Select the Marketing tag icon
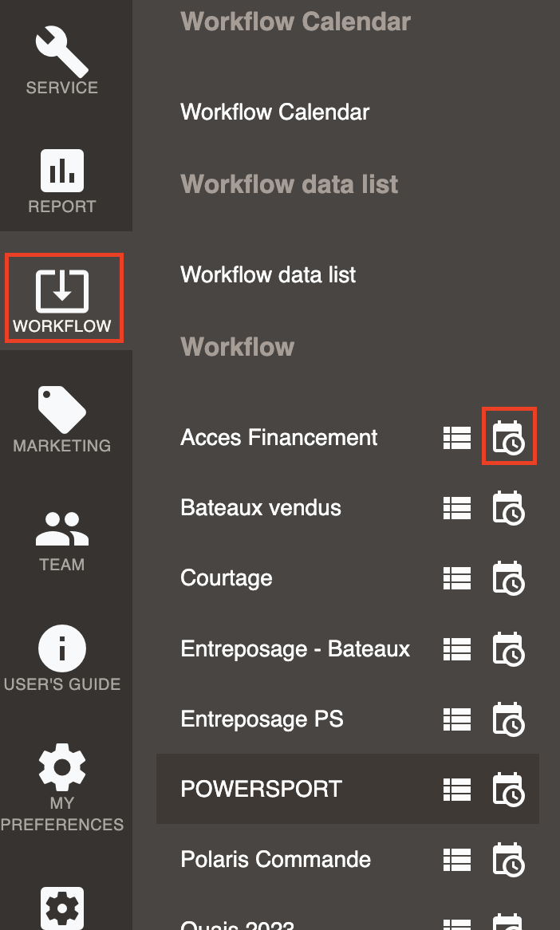This screenshot has width=560, height=930. [x=61, y=408]
